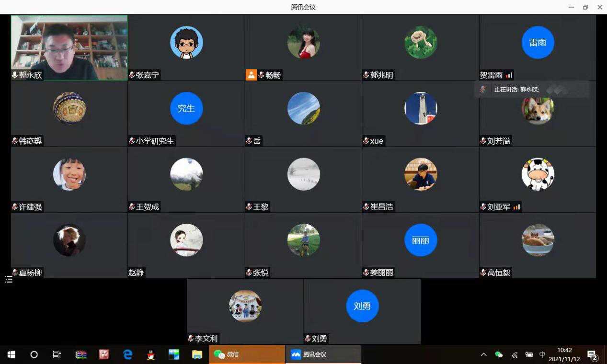Open the QQ penguin icon in taskbar
Image resolution: width=607 pixels, height=364 pixels.
click(150, 354)
